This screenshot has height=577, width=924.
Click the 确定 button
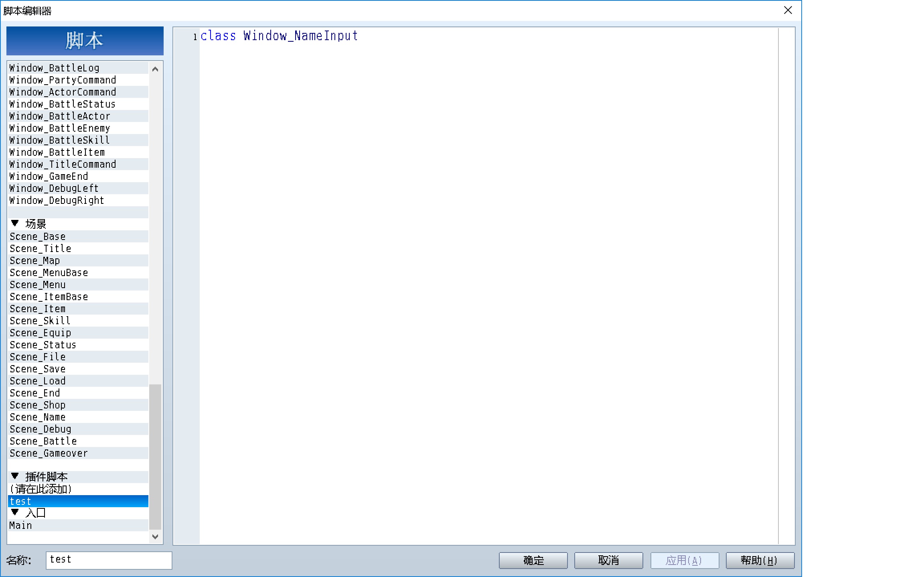click(533, 560)
